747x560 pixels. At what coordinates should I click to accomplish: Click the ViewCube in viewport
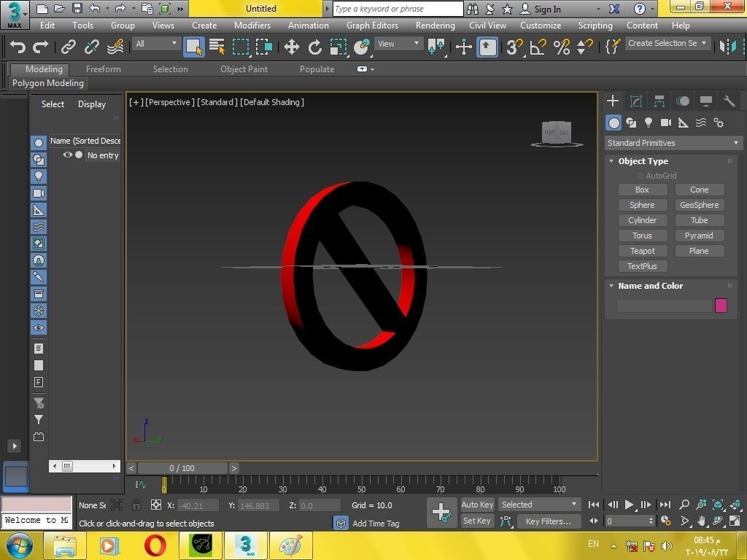pyautogui.click(x=557, y=133)
